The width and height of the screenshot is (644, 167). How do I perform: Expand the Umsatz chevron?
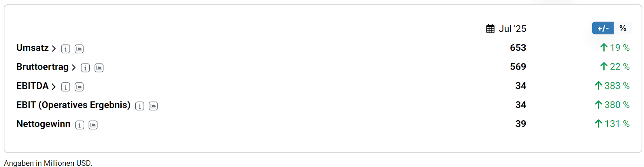pyautogui.click(x=54, y=49)
